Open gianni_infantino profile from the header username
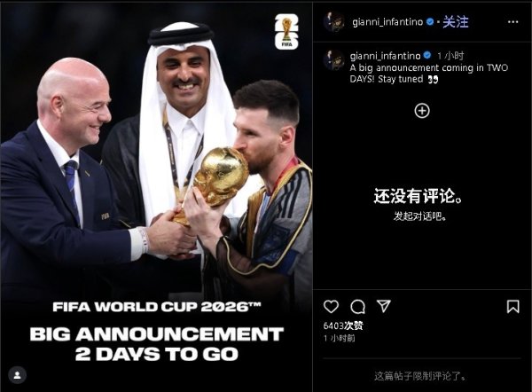532x392 pixels. pos(387,22)
